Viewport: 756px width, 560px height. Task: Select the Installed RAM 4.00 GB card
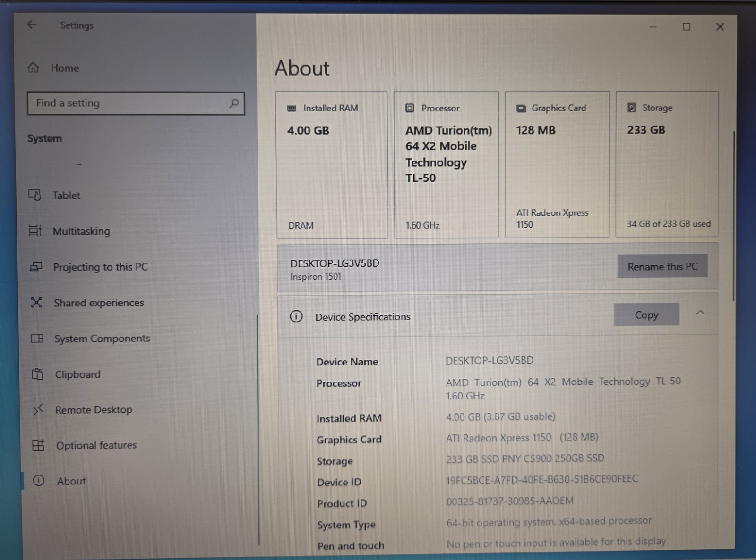click(x=332, y=165)
